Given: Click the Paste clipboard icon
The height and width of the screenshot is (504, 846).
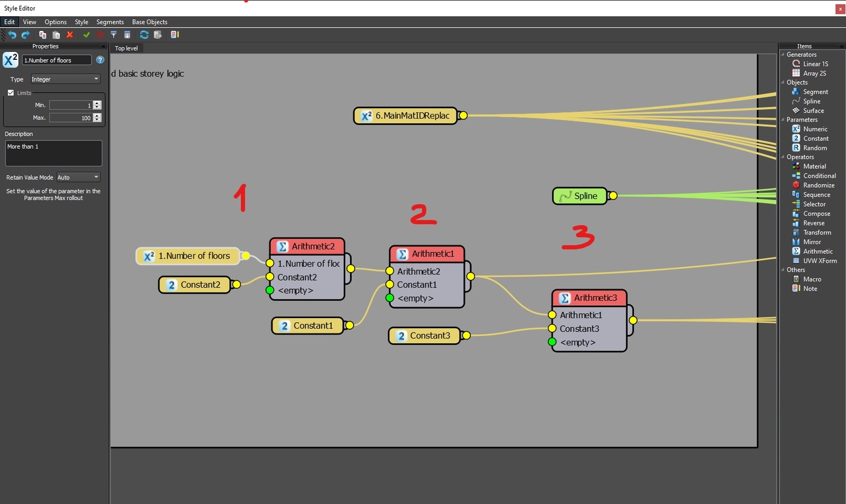Looking at the screenshot, I should point(56,35).
